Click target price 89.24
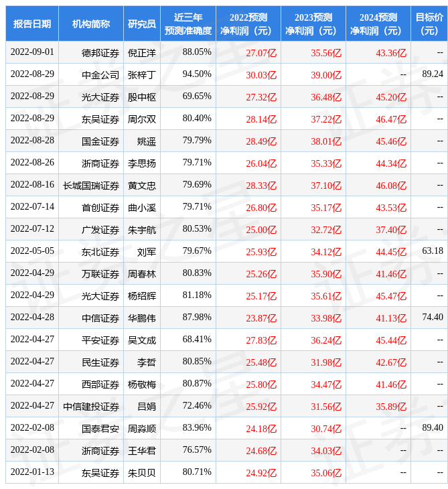The image size is (448, 489). (x=433, y=74)
